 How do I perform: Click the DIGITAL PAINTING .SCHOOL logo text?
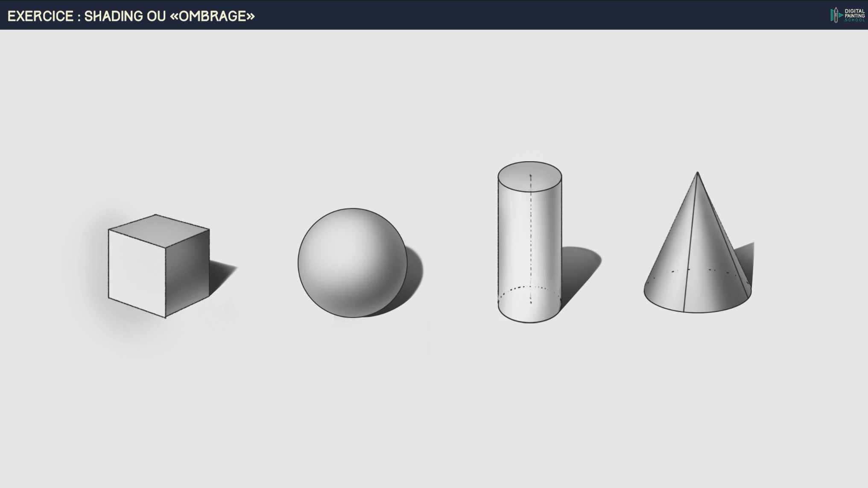pyautogui.click(x=854, y=15)
